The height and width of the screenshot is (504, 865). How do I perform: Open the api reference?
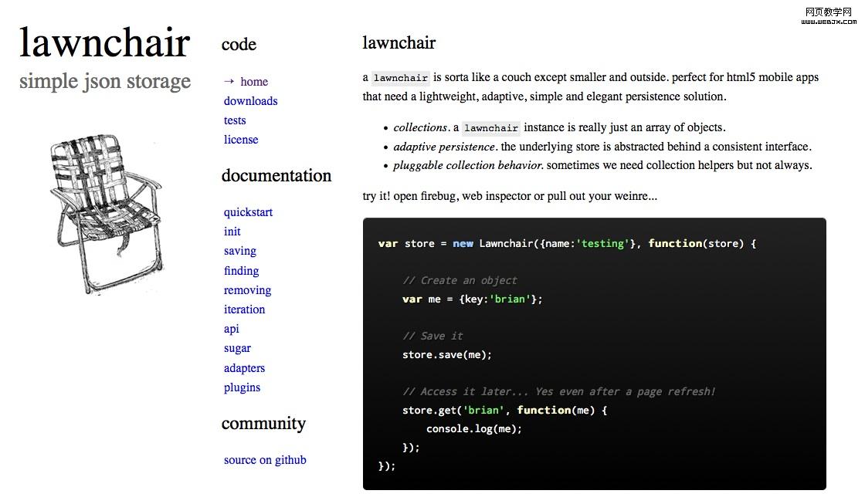[231, 329]
